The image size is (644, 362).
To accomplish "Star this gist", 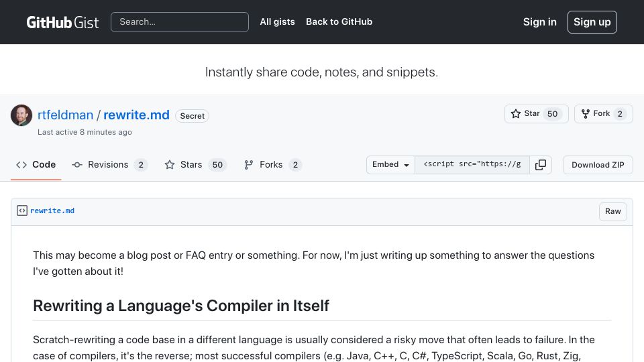I will 536,114.
